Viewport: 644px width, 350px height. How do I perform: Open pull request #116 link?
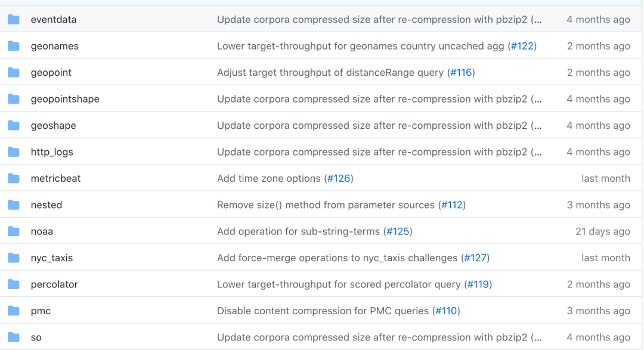461,73
